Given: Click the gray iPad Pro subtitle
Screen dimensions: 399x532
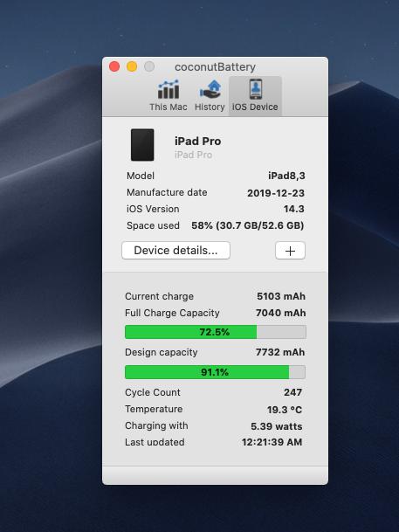Looking at the screenshot, I should coord(193,155).
